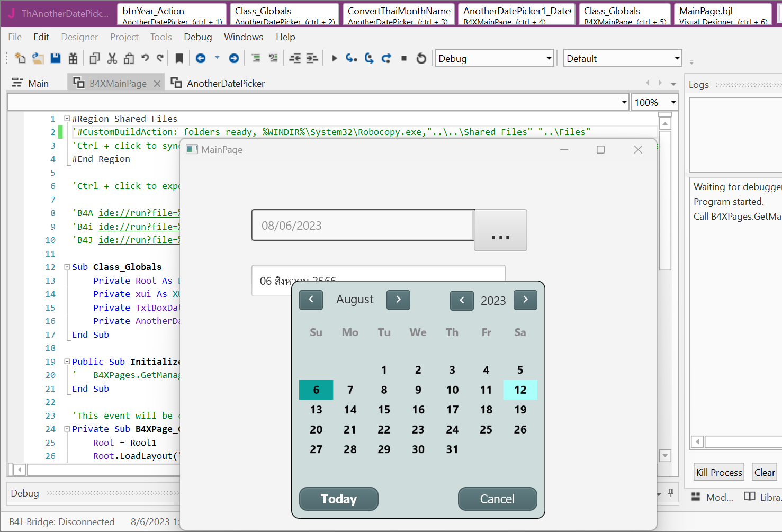Screen dimensions: 782x532
Task: Navigate backward with the blue arrow
Action: [x=201, y=58]
